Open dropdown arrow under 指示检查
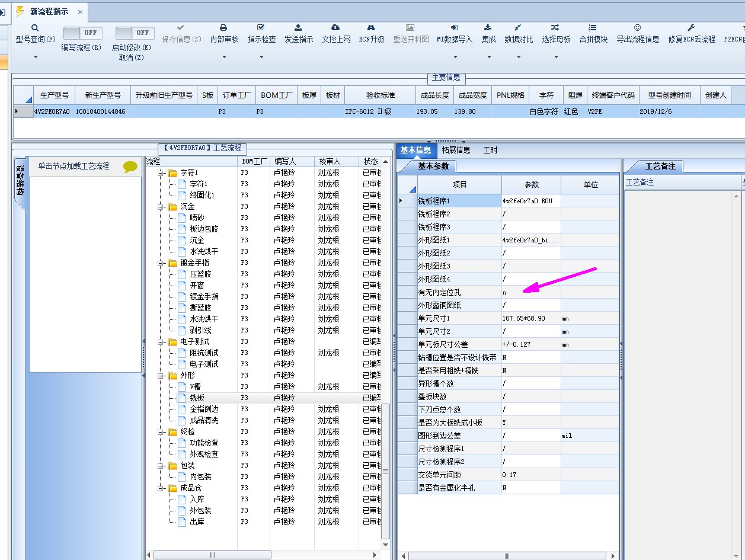 pos(261,57)
